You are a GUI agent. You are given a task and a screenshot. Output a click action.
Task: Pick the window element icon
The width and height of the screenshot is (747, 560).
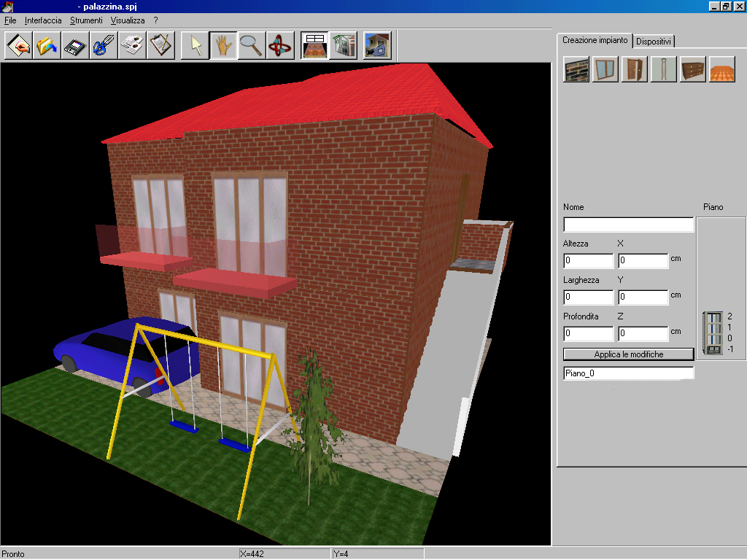click(x=605, y=69)
